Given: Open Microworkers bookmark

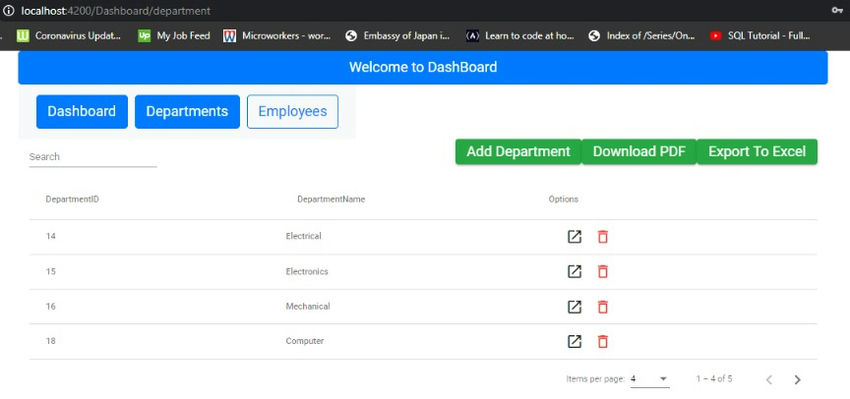Looking at the screenshot, I should point(277,36).
